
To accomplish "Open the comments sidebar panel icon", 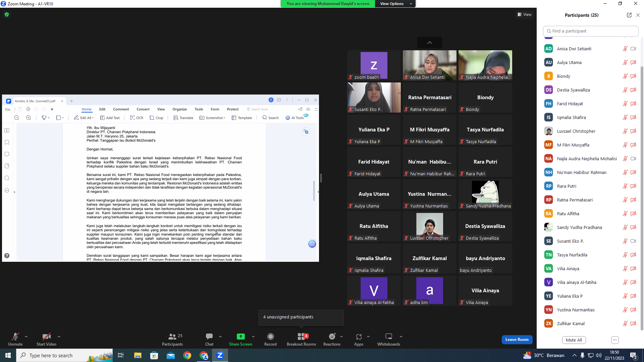I will pos(7,154).
